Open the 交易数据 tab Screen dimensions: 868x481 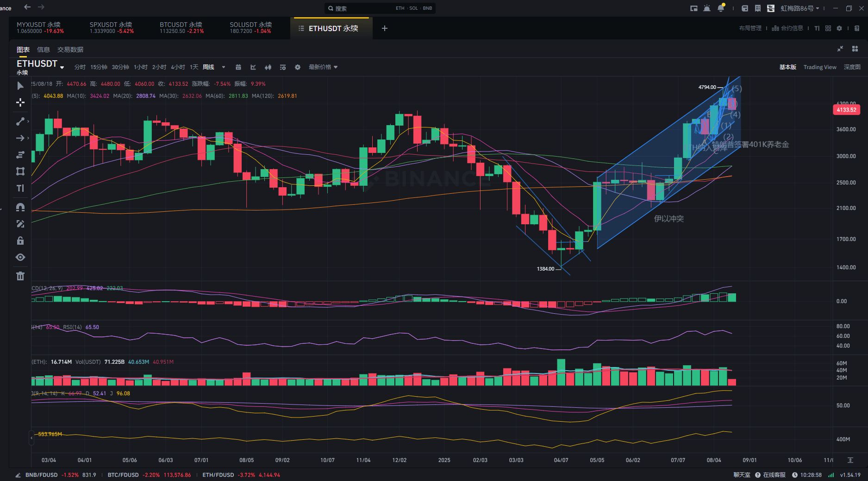[x=70, y=50]
